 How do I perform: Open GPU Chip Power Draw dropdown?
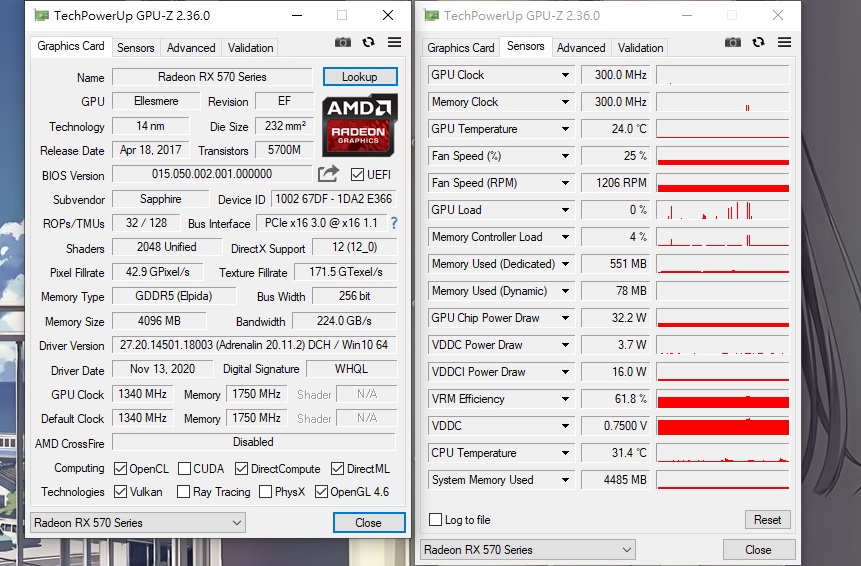pyautogui.click(x=565, y=318)
